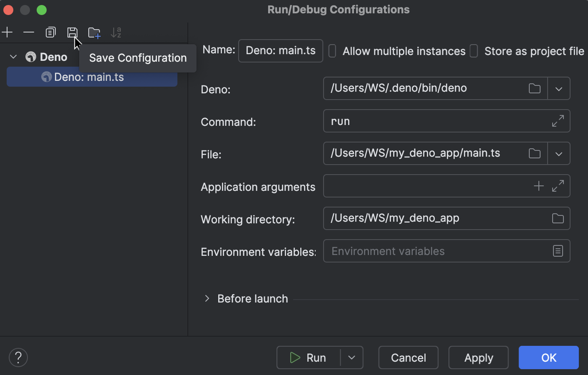Sort configurations alphabetically

point(116,32)
